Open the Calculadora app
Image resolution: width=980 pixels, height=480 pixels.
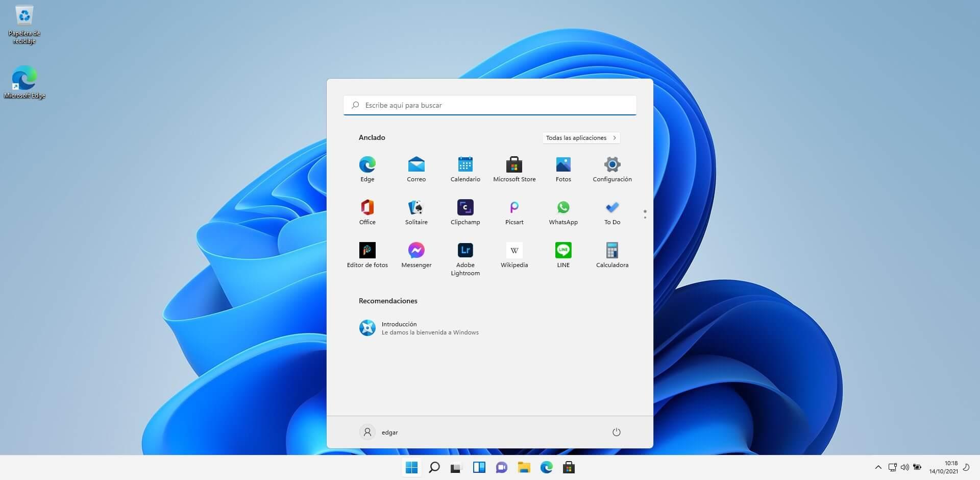(612, 255)
